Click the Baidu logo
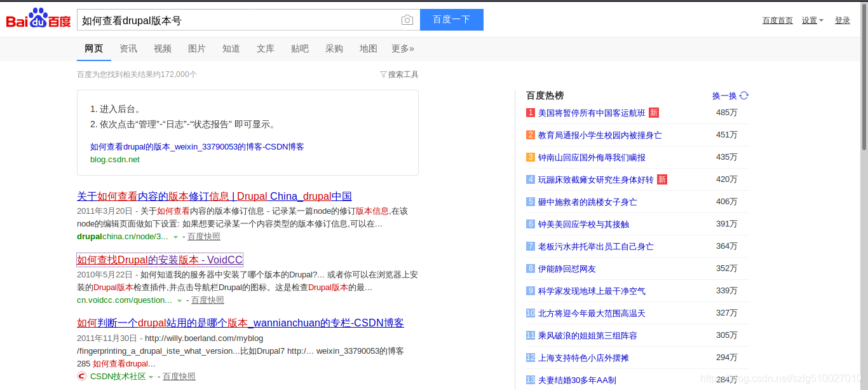The width and height of the screenshot is (868, 390). point(39,19)
